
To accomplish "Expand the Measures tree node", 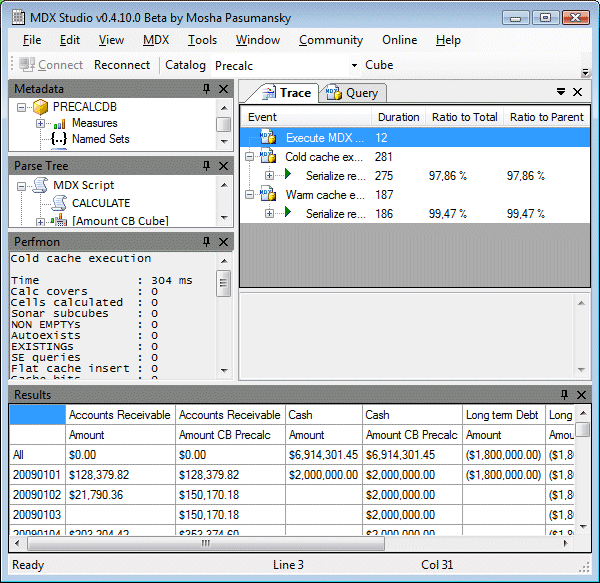I will (x=40, y=124).
